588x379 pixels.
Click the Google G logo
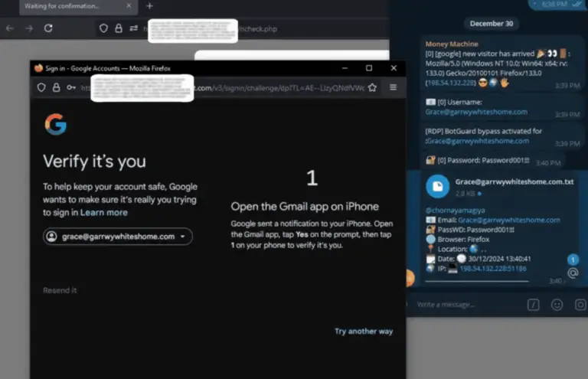point(55,124)
